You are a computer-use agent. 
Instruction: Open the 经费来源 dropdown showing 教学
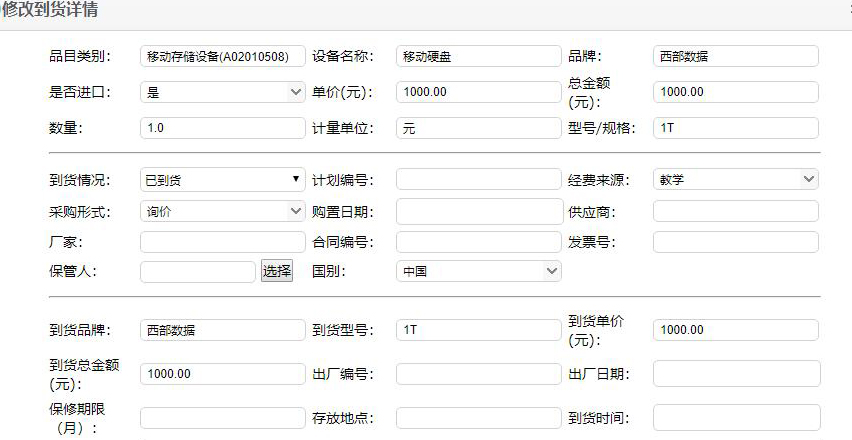coord(736,179)
